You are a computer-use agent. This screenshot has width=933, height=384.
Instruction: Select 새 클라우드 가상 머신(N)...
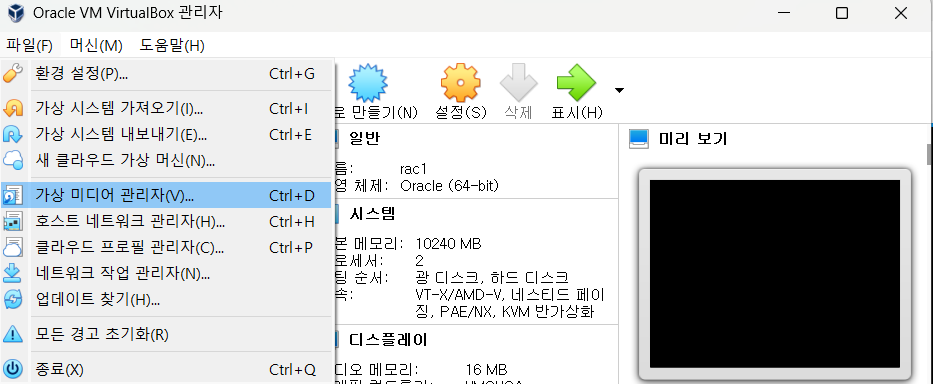(166, 160)
